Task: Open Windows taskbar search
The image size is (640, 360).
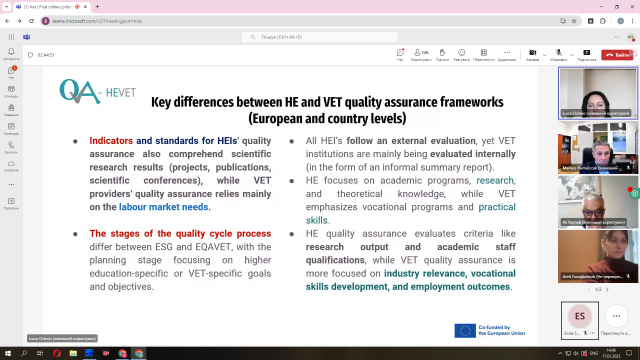Action: click(24, 353)
